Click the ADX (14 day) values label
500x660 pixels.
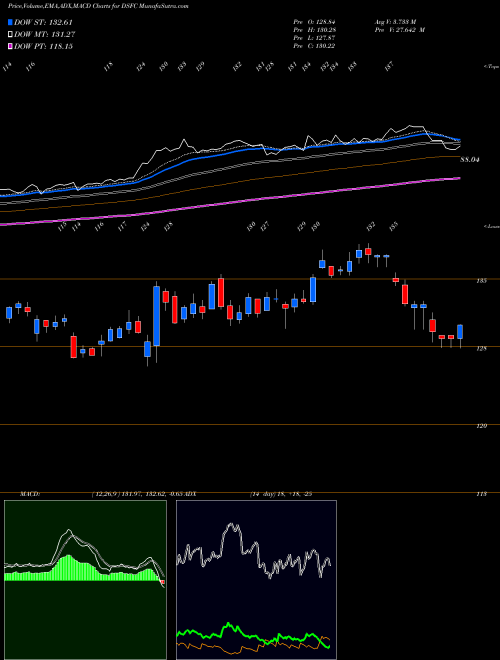(x=280, y=494)
